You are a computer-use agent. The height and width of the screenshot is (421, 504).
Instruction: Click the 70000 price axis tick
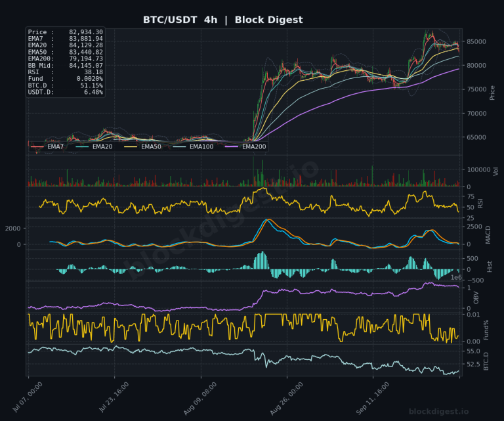(x=476, y=114)
